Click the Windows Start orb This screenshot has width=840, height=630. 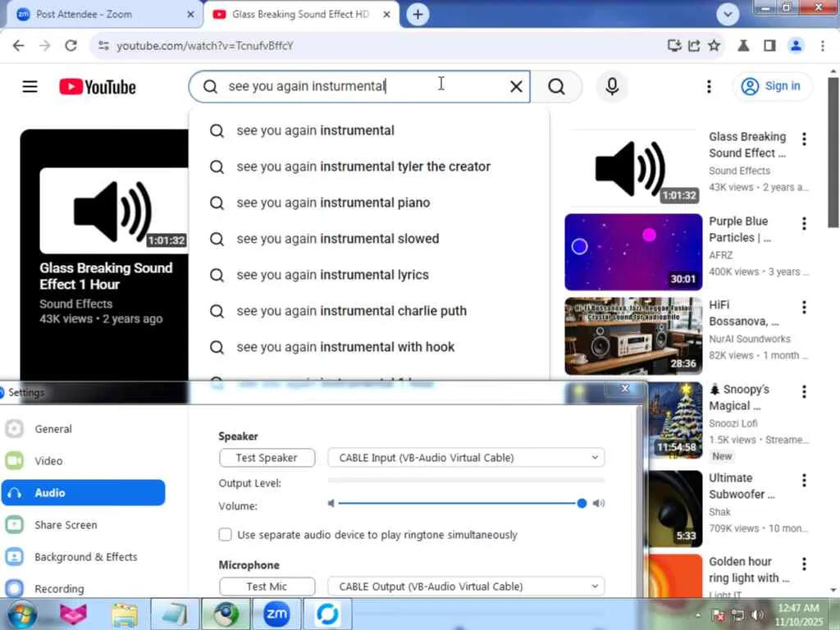tap(22, 614)
